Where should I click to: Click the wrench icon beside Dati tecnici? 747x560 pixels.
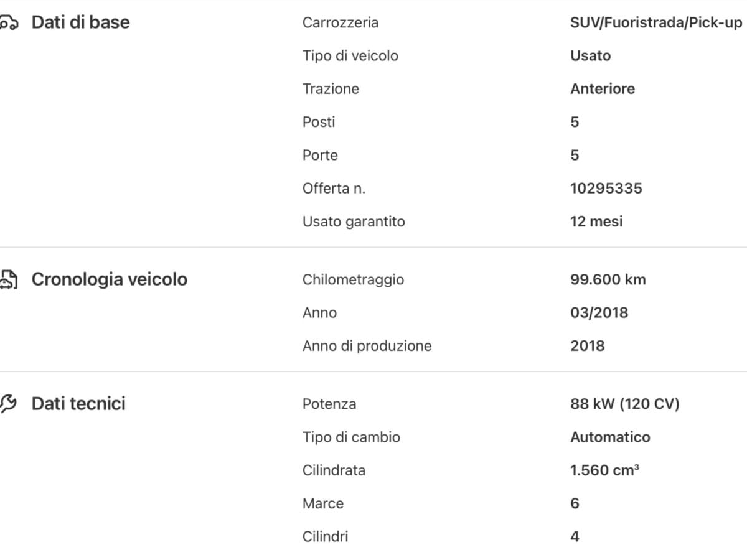[x=8, y=404]
